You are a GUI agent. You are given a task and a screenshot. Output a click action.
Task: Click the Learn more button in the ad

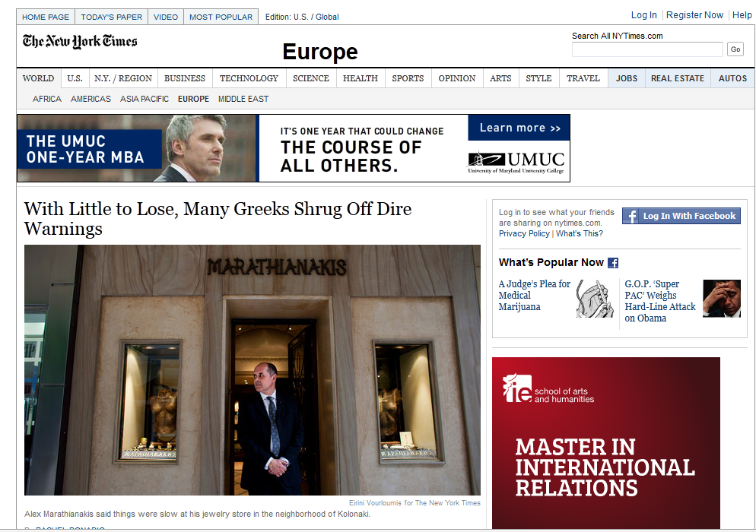click(519, 128)
